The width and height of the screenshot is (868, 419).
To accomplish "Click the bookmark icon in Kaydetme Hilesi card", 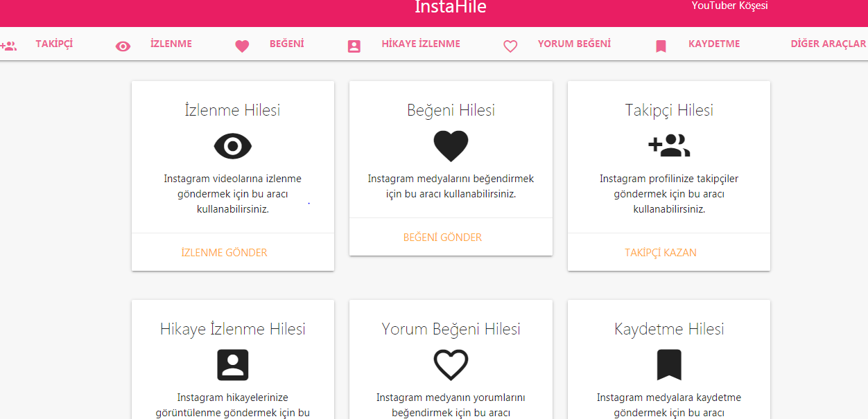I will (x=669, y=365).
